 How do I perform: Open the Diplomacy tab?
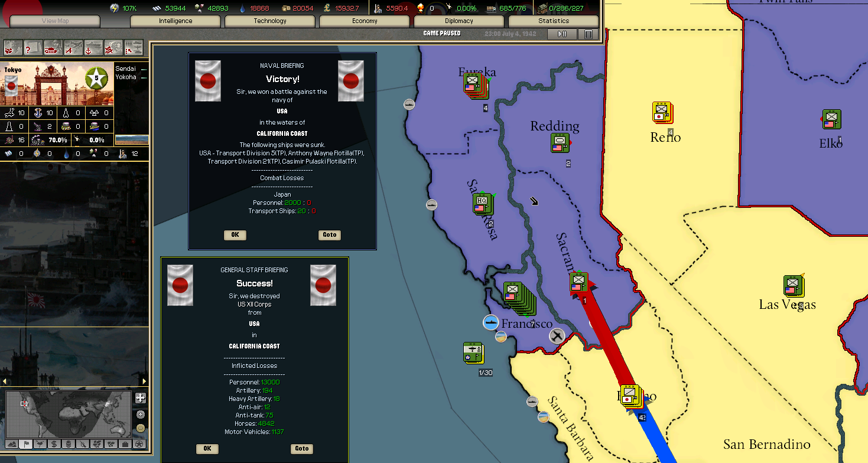click(x=459, y=21)
